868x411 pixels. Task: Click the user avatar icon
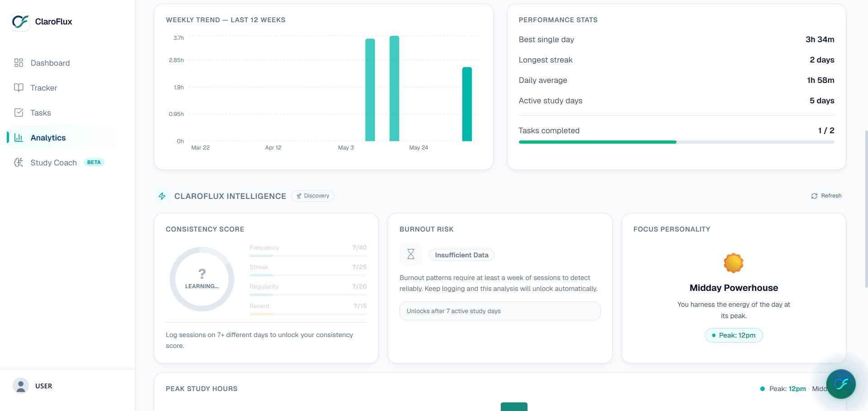click(21, 386)
